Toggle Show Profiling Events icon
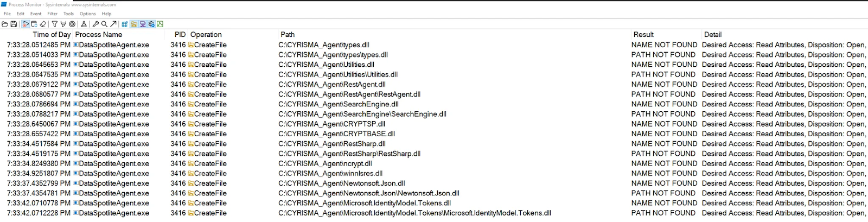Screen dimensions: 868x222 pyautogui.click(x=160, y=24)
